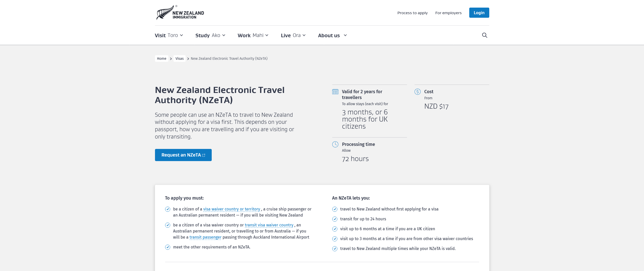The height and width of the screenshot is (271, 644).
Task: Open the Live Ora menu
Action: tap(304, 35)
